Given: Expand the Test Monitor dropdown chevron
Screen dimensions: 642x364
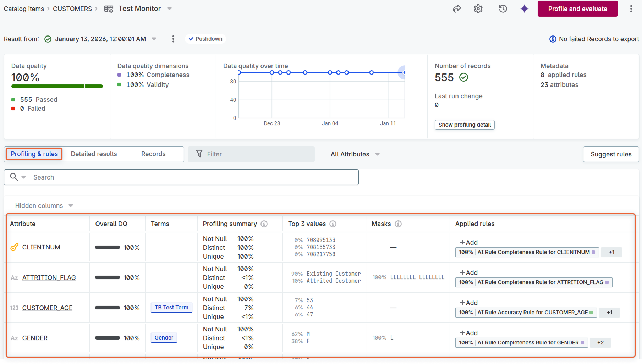Looking at the screenshot, I should pos(169,9).
